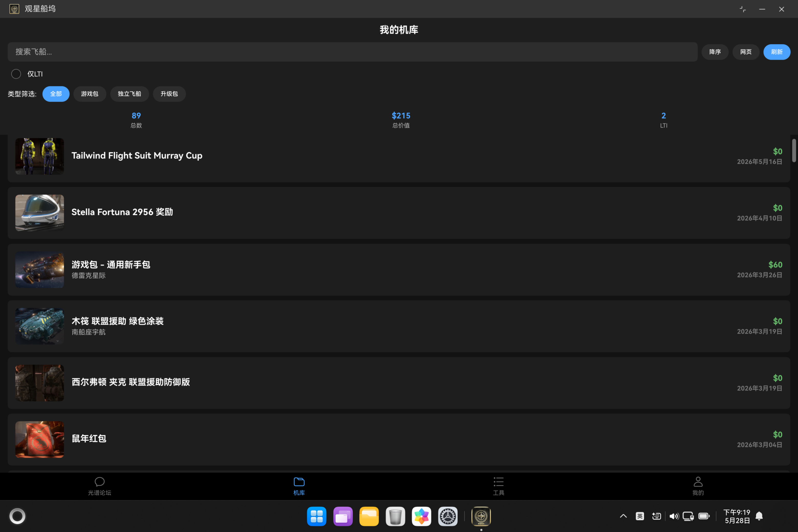798x532 pixels.
Task: Open the display connection tray icon
Action: [688, 516]
